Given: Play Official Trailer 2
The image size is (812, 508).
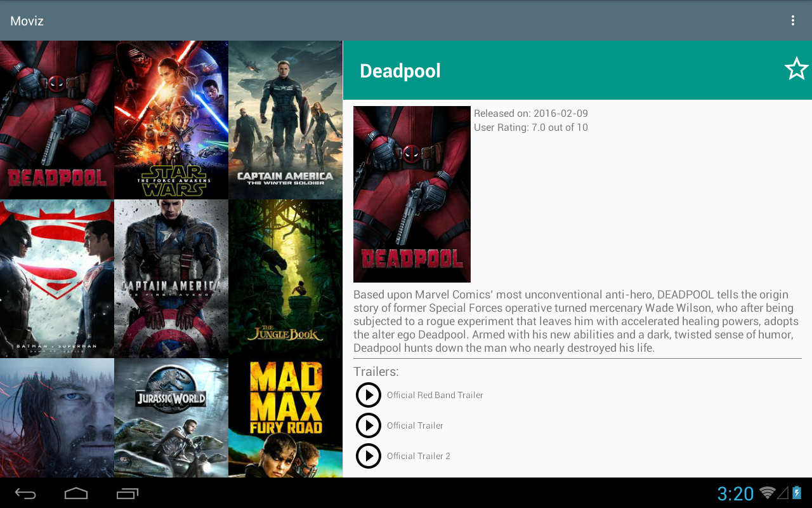Looking at the screenshot, I should (x=369, y=456).
